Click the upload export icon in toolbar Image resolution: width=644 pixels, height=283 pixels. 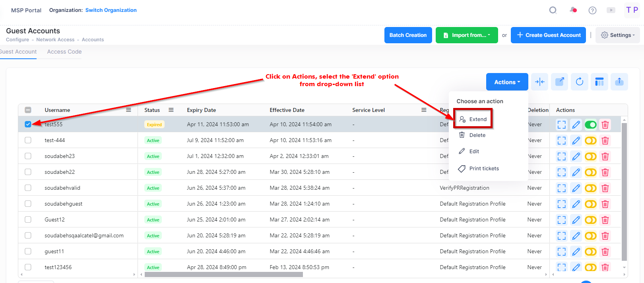[x=619, y=82]
